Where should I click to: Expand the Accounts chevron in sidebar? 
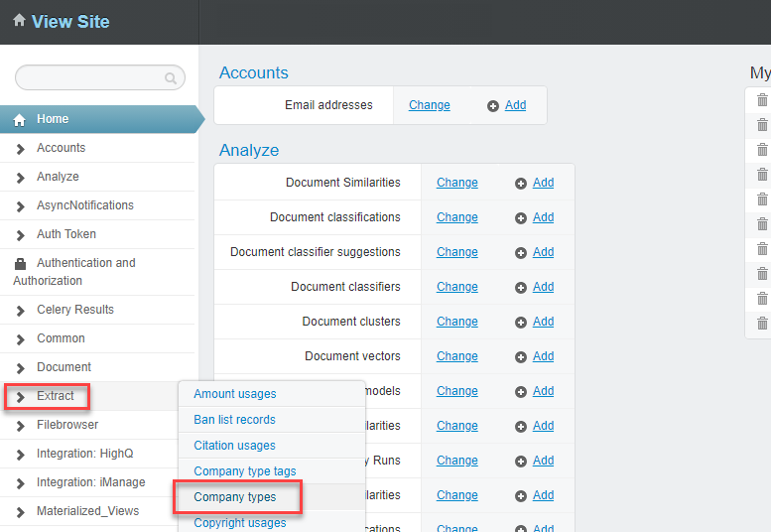[x=20, y=149]
